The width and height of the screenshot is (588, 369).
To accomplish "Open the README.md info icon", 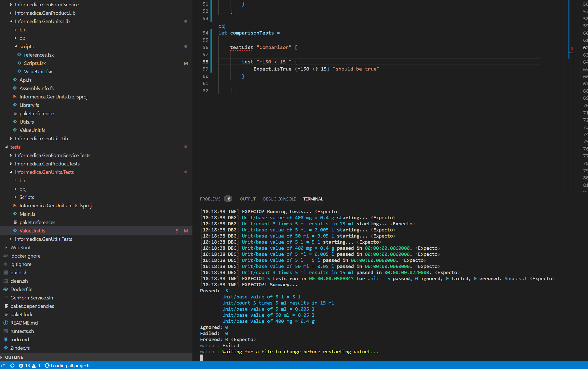I will (6, 323).
